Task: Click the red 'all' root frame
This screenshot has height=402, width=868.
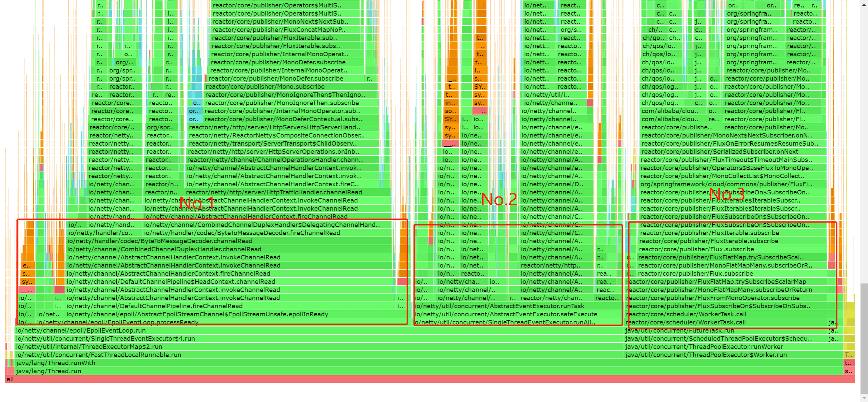Action: coord(430,379)
